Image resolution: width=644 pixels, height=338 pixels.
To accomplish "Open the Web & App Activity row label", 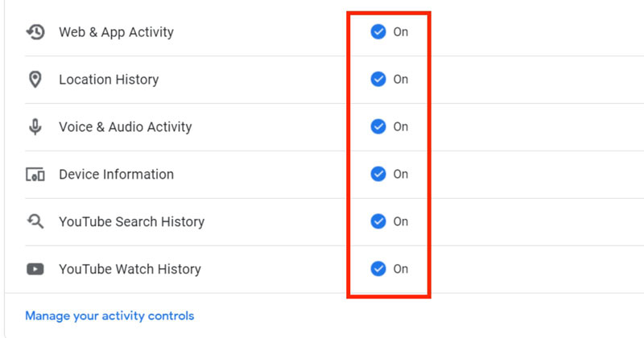I will 116,32.
